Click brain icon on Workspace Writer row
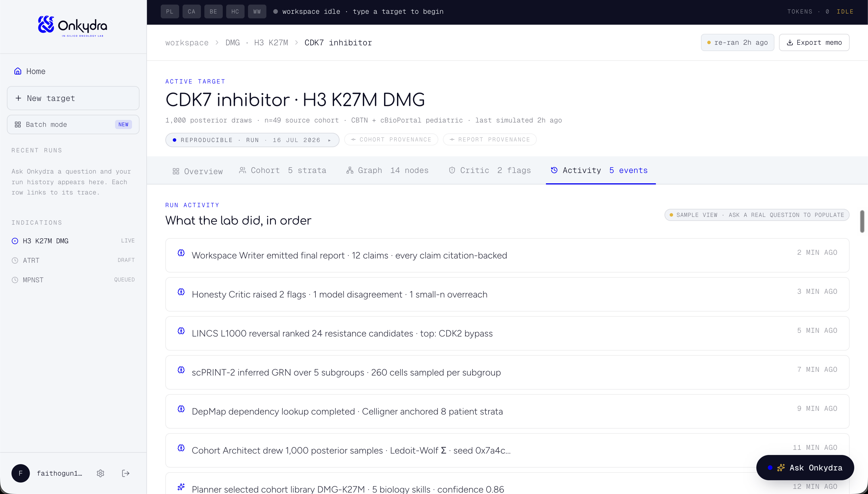This screenshot has height=494, width=868. pos(181,253)
